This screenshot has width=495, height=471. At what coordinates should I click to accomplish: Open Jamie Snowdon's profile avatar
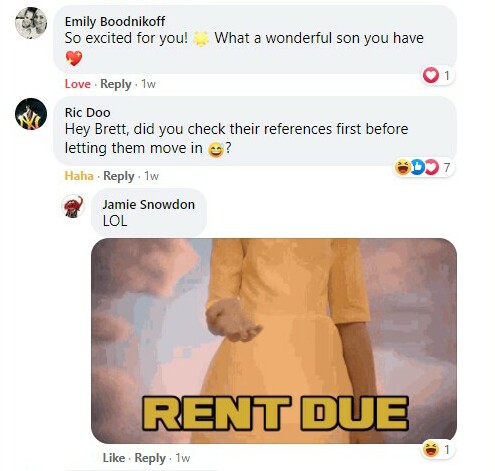(73, 206)
